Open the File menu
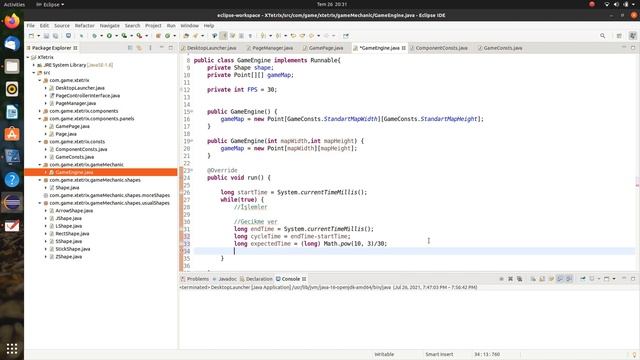 pyautogui.click(x=31, y=26)
